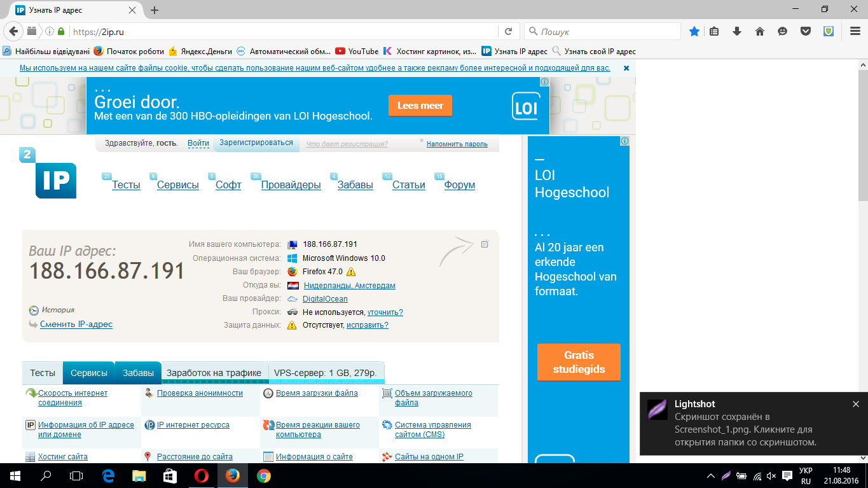The width and height of the screenshot is (868, 488).
Task: Click the volume muted tray icon
Action: tap(772, 475)
